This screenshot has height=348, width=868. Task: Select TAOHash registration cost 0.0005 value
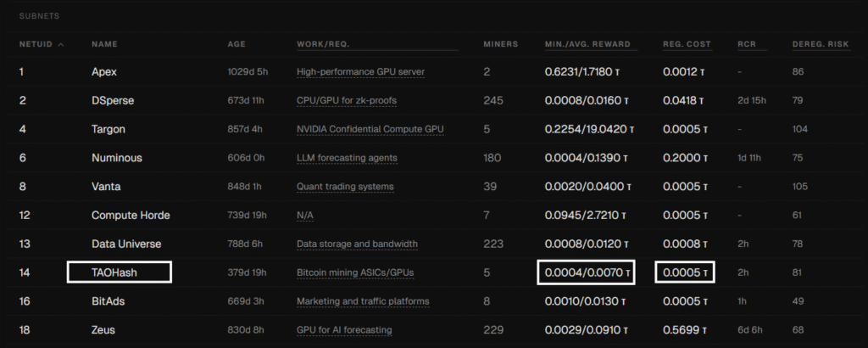click(x=685, y=272)
